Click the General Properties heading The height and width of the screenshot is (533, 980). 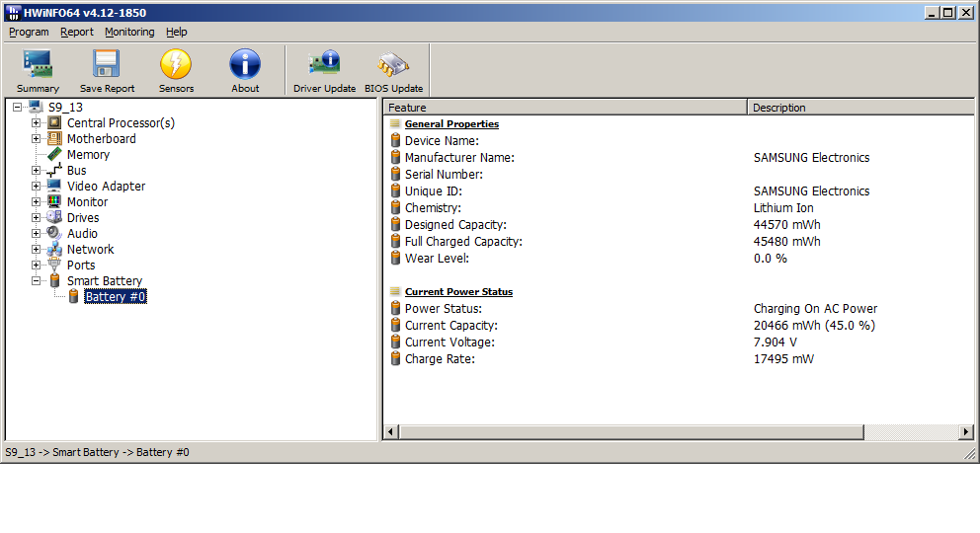[451, 123]
